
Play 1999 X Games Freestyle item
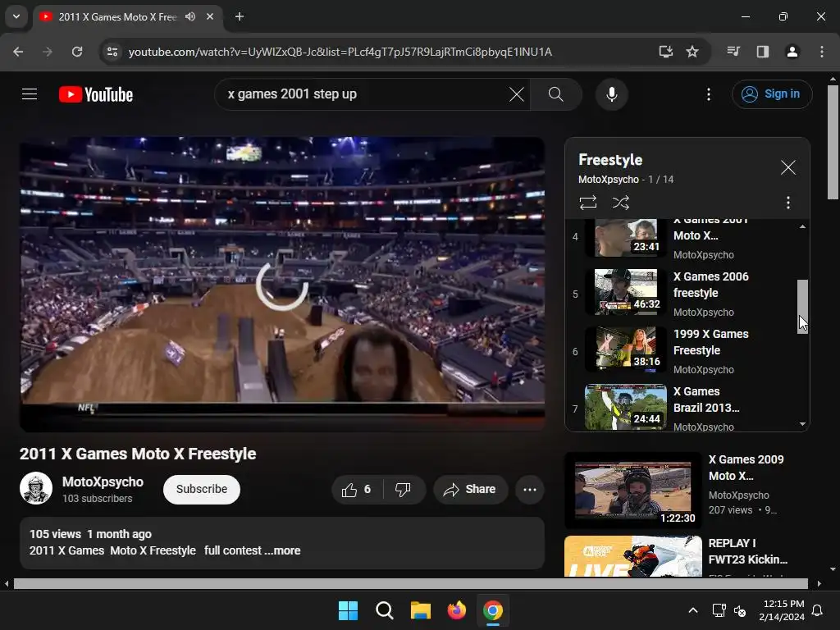click(686, 351)
